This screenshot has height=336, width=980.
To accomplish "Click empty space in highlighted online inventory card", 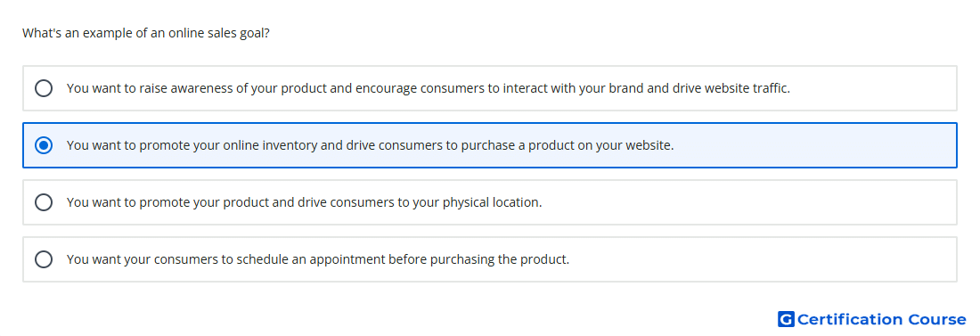I will tap(813, 145).
